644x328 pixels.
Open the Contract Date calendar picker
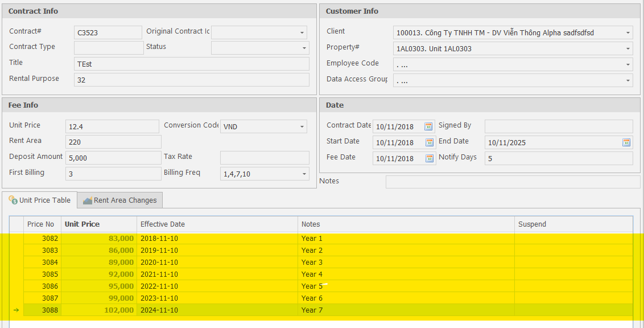pyautogui.click(x=428, y=126)
